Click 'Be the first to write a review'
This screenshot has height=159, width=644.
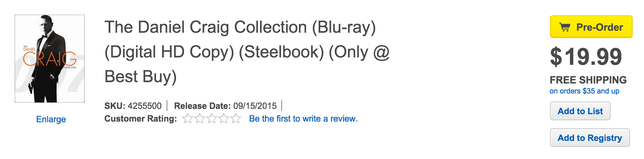(303, 119)
